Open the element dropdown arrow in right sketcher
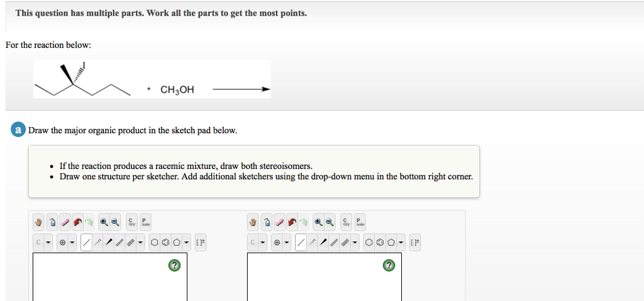The width and height of the screenshot is (644, 301). (263, 243)
